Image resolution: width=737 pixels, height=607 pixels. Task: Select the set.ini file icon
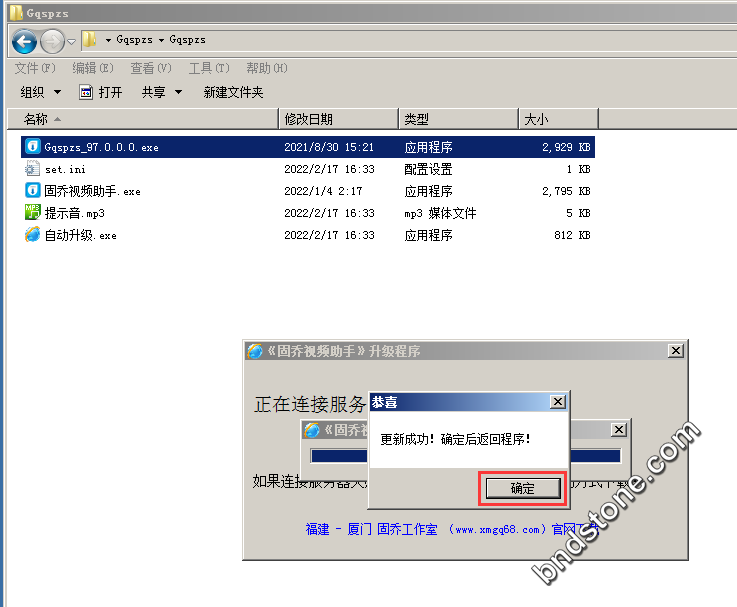pyautogui.click(x=32, y=168)
